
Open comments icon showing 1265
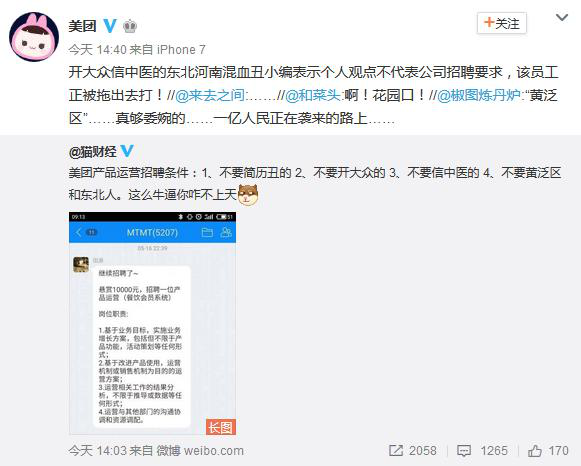[x=482, y=450]
